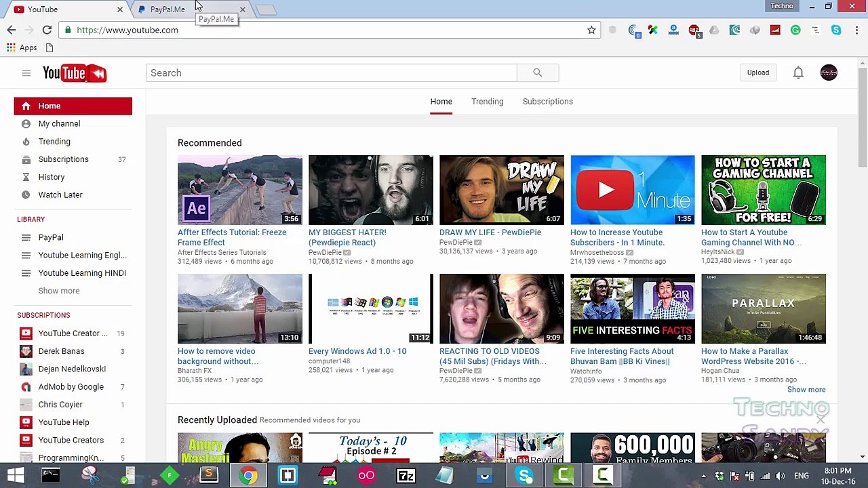
Task: Open the Windows Start menu
Action: [x=15, y=475]
